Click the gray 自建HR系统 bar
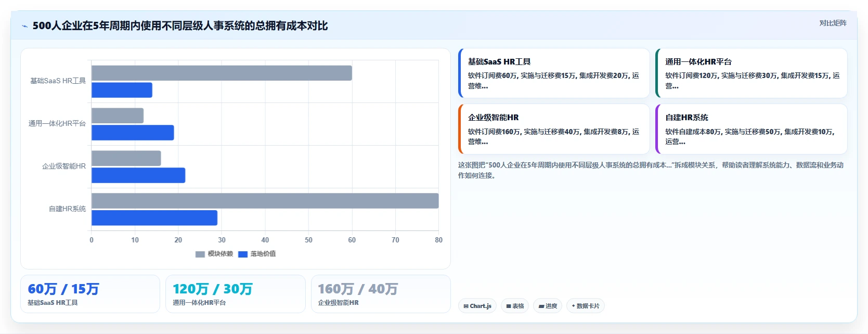 coord(265,201)
